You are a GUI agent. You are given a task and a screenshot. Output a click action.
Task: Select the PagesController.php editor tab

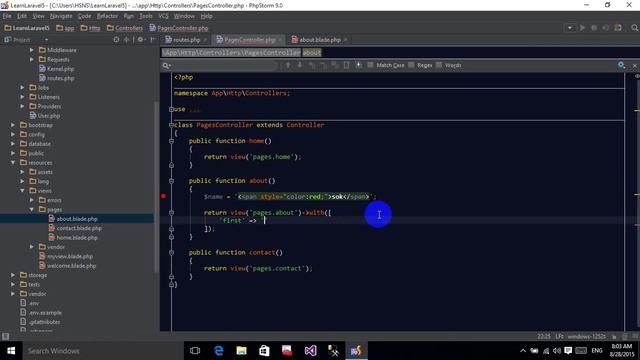pos(249,40)
